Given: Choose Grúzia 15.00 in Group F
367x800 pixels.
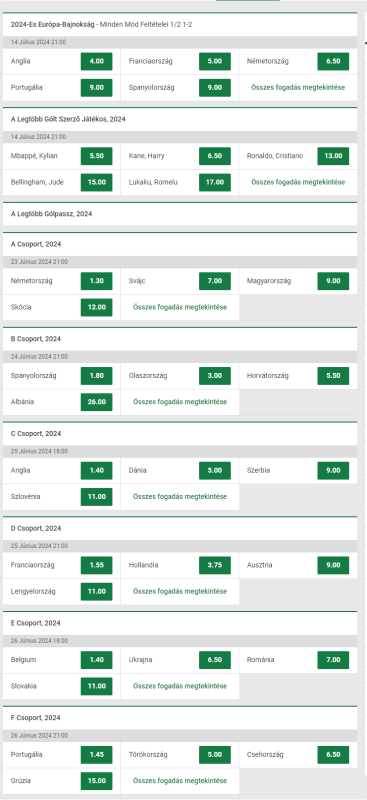Looking at the screenshot, I should point(96,781).
